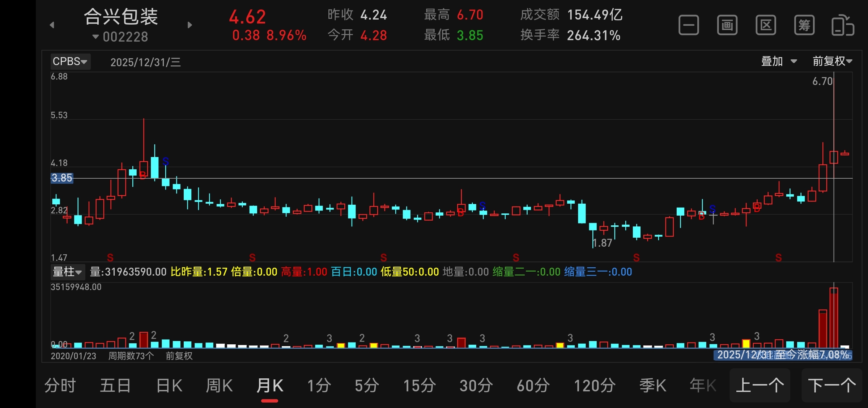868x408 pixels.
Task: Tap the rotate screen icon
Action: (843, 25)
